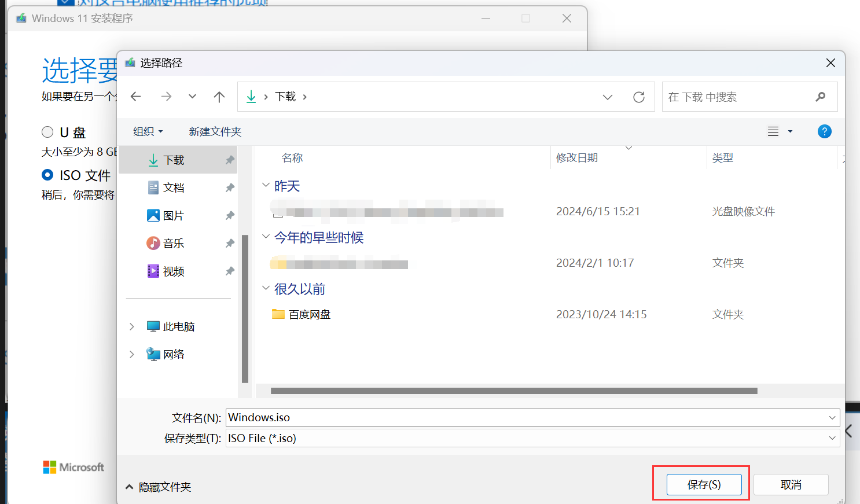The width and height of the screenshot is (860, 504).
Task: Collapse the 昨天 group
Action: [266, 185]
